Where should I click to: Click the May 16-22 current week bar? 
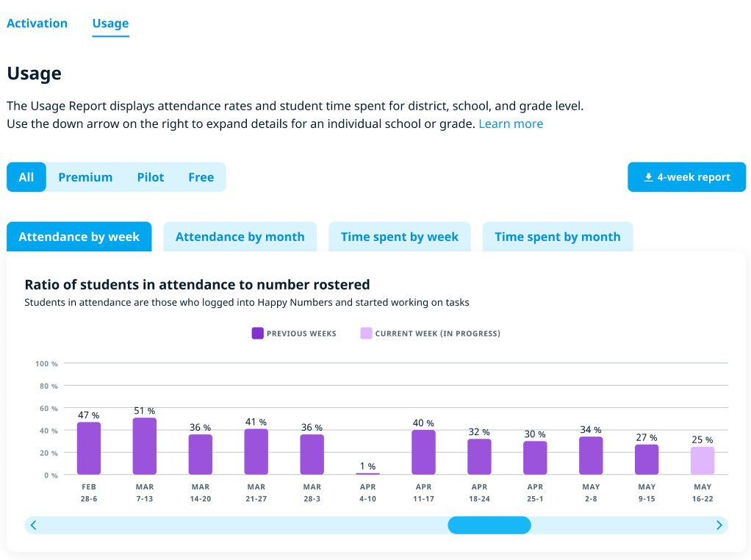coord(703,461)
